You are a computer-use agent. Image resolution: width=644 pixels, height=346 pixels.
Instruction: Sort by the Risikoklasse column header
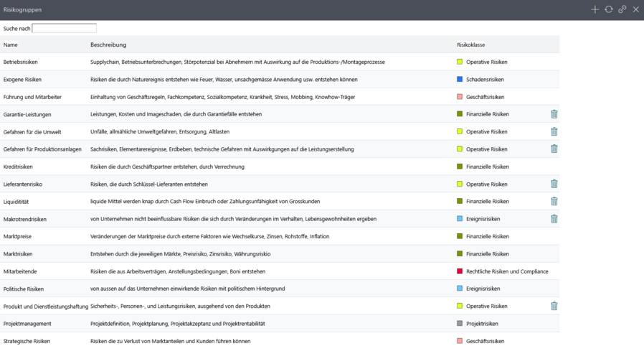pos(470,45)
